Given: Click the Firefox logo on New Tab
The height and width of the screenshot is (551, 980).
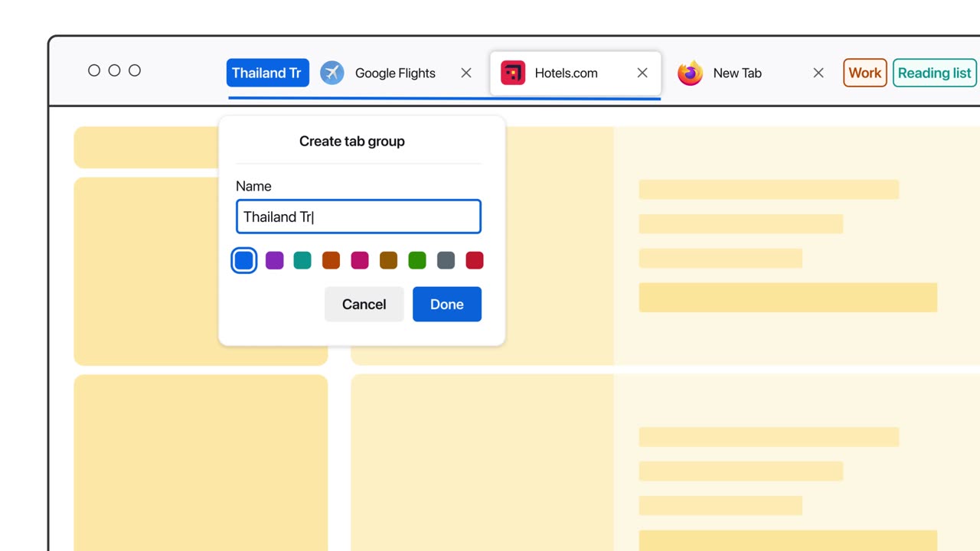Looking at the screenshot, I should point(690,73).
